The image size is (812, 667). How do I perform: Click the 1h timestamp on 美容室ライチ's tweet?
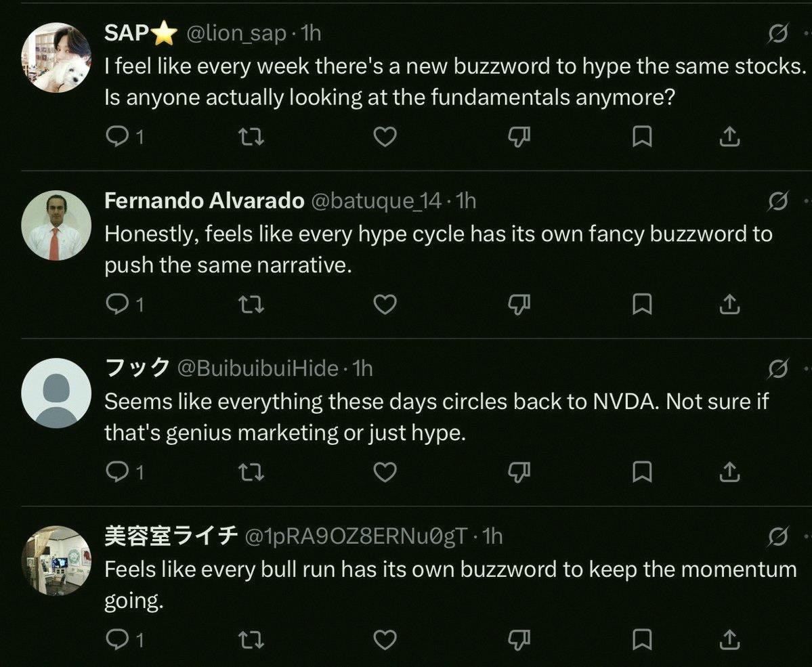(x=492, y=536)
